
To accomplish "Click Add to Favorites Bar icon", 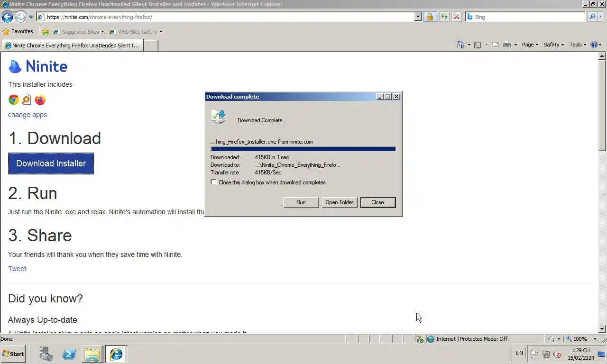I will point(46,32).
